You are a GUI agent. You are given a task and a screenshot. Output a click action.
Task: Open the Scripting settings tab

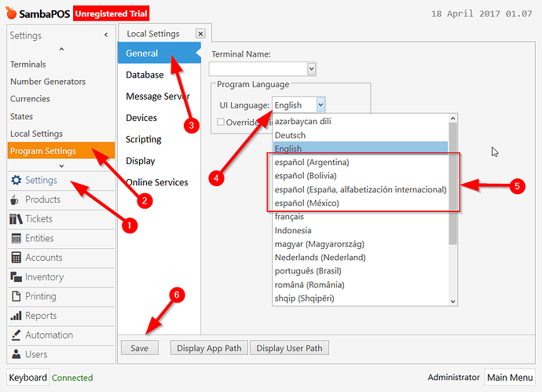pyautogui.click(x=159, y=139)
